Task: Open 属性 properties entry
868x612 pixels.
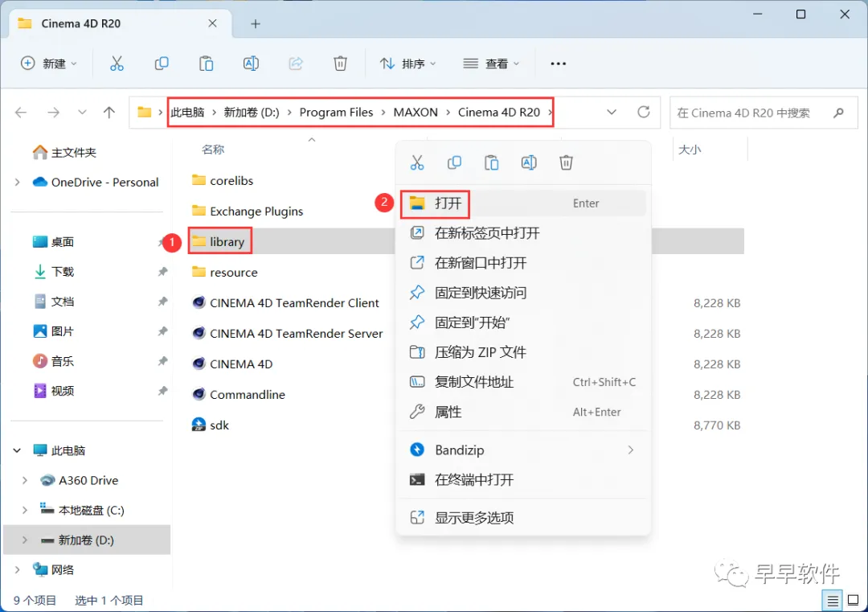Action: click(522, 412)
